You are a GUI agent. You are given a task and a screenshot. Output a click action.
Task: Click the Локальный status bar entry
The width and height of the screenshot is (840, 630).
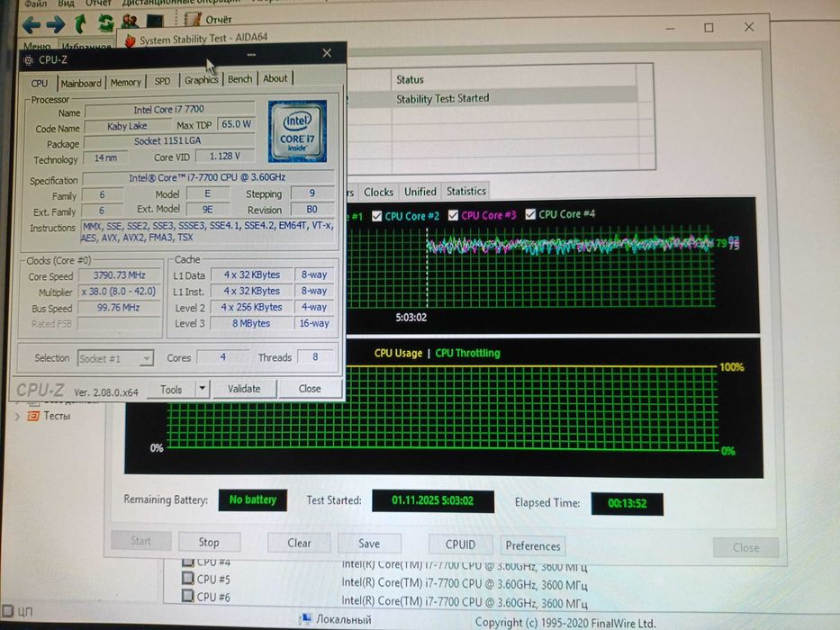point(335,619)
